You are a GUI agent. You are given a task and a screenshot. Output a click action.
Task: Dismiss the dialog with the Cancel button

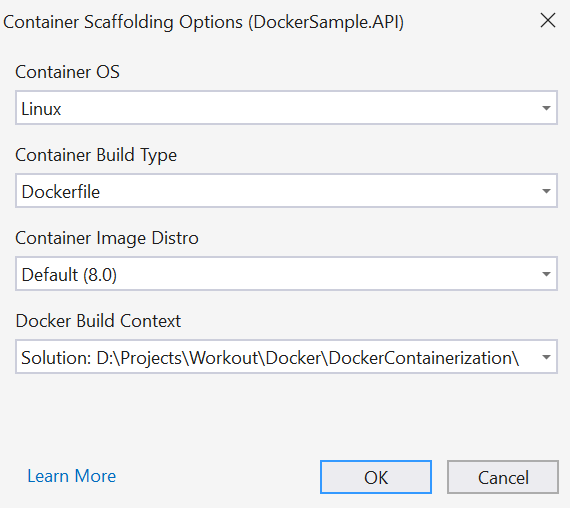pyautogui.click(x=503, y=477)
